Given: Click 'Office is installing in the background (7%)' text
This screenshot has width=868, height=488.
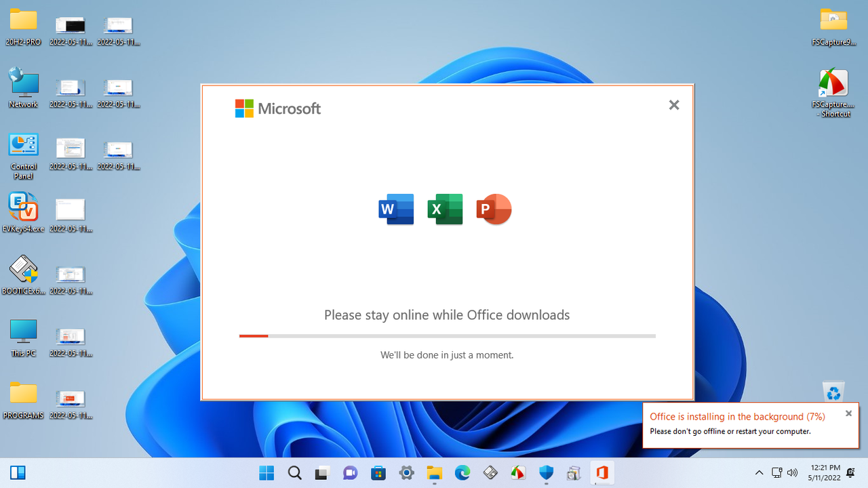Looking at the screenshot, I should [737, 417].
